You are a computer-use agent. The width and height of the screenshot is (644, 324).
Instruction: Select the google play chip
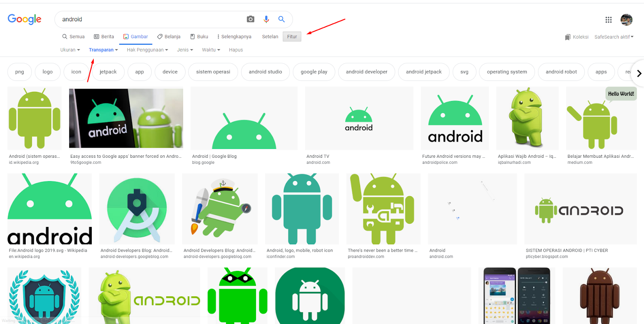click(x=314, y=72)
